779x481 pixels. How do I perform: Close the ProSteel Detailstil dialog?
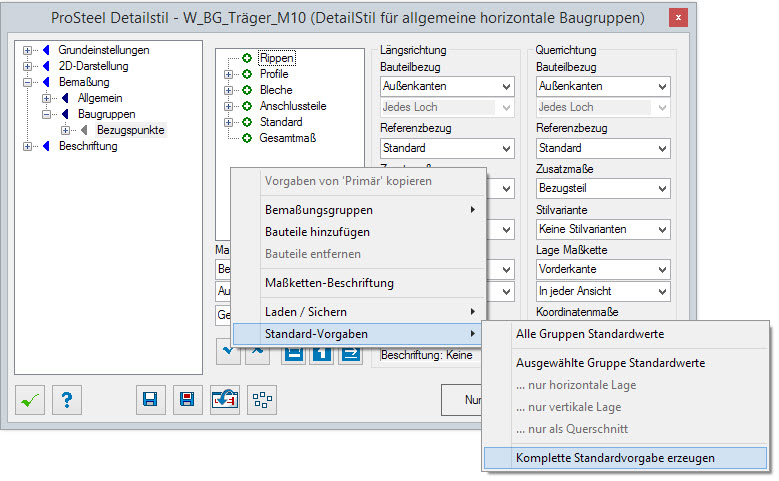pyautogui.click(x=678, y=18)
